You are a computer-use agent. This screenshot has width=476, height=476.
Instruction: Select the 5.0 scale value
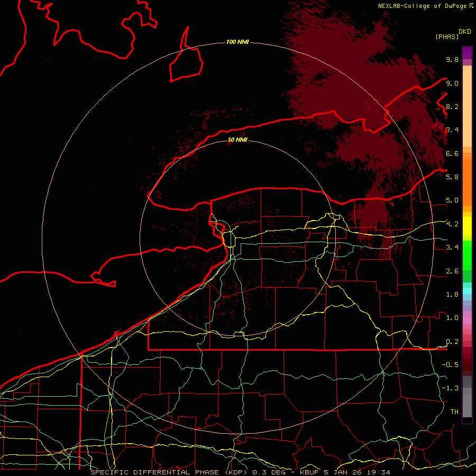point(452,200)
